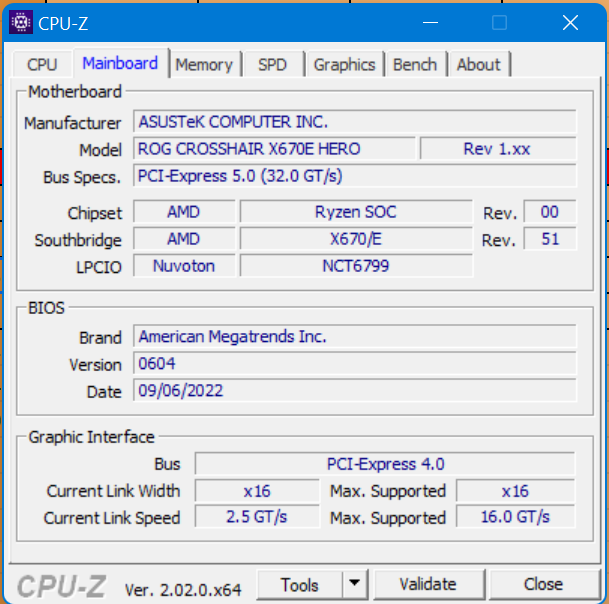Open the Memory tab
609x604 pixels.
[204, 64]
